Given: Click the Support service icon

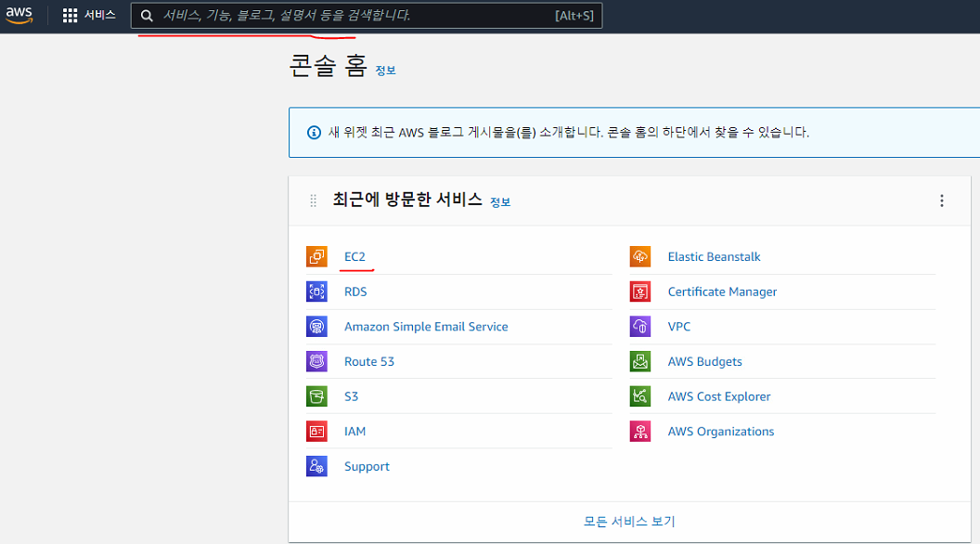Looking at the screenshot, I should (316, 466).
